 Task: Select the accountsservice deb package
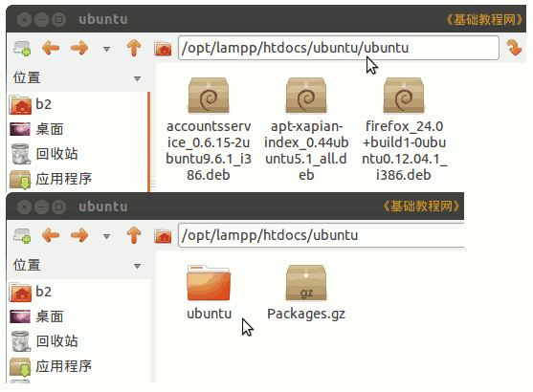(x=209, y=129)
